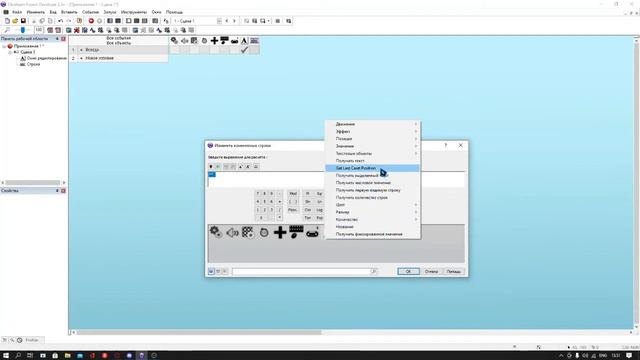This screenshot has height=360, width=640.
Task: Collapse the Сцена 1 tree node
Action: (x=10, y=52)
